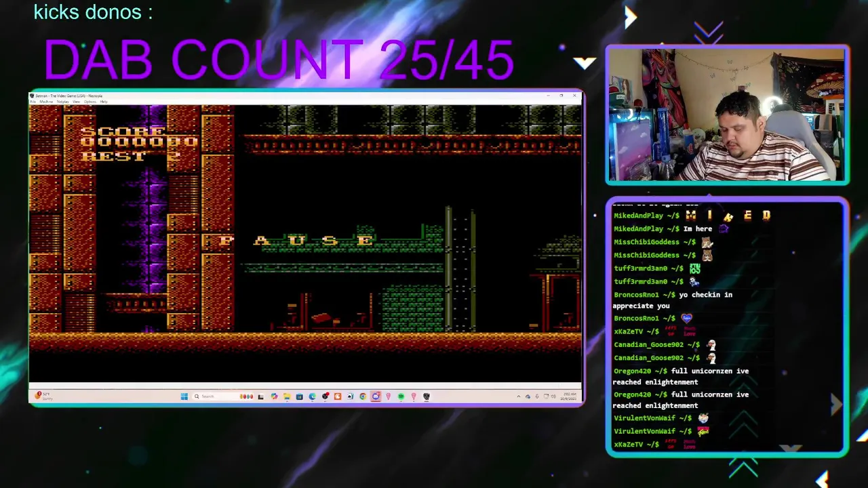Open the Copilot icon on the taskbar

[274, 396]
